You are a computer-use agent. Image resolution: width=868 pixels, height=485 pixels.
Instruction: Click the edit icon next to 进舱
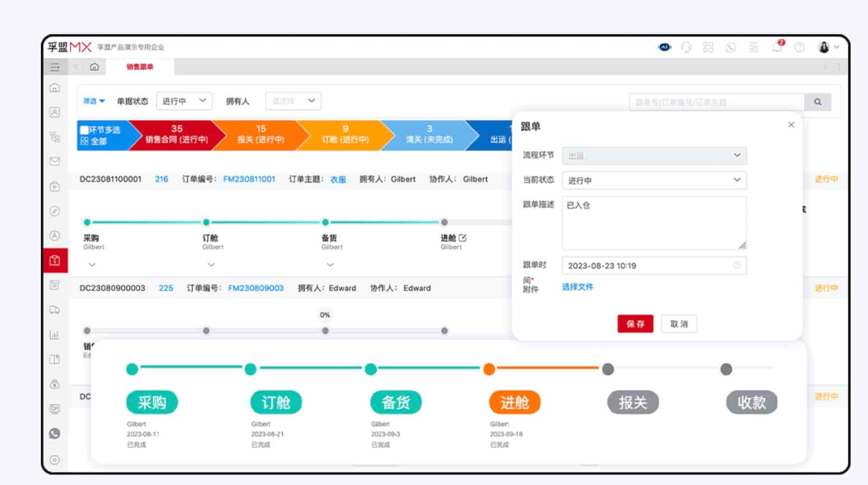(463, 238)
